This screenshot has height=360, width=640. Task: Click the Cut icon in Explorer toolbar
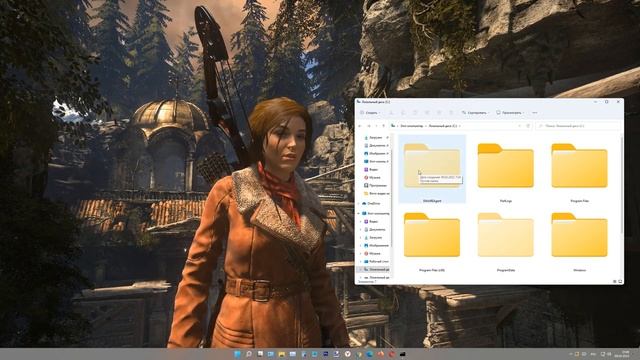pyautogui.click(x=391, y=113)
